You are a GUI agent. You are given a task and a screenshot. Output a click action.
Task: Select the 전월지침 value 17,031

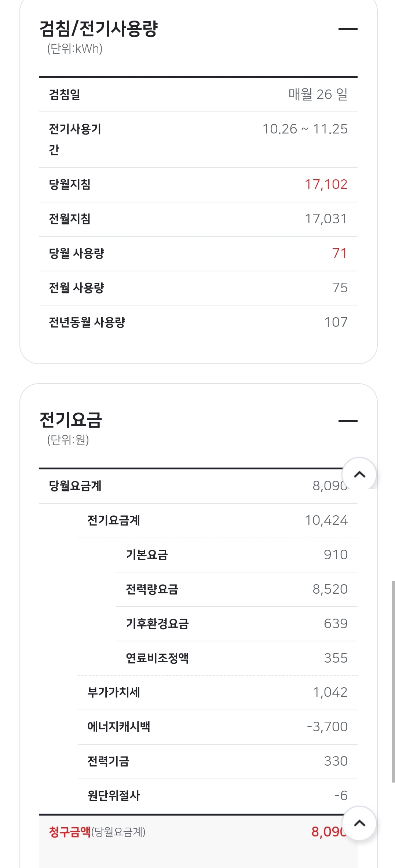326,219
